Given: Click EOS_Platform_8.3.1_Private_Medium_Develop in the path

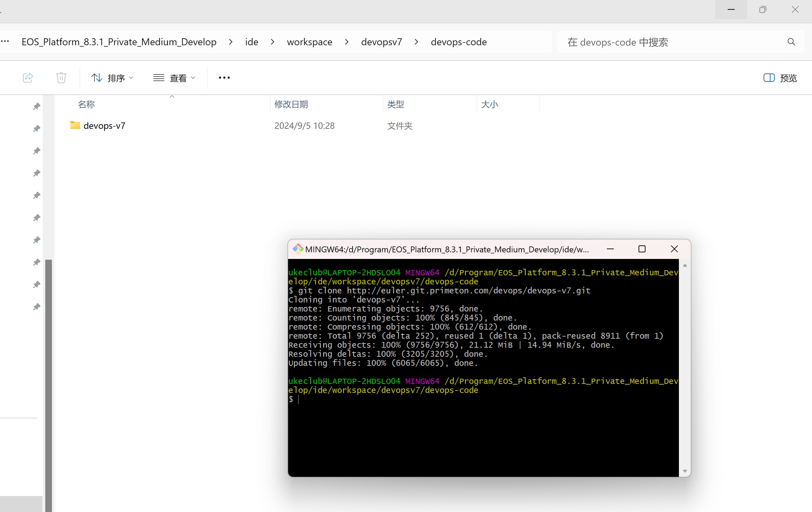Looking at the screenshot, I should tap(119, 41).
